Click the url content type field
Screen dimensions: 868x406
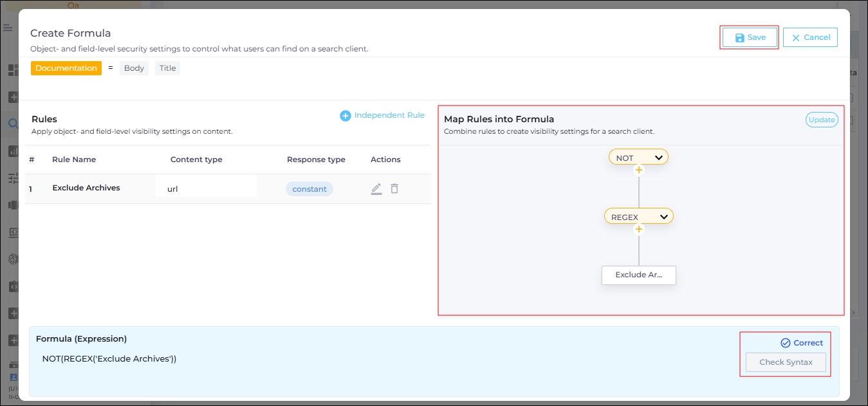pyautogui.click(x=206, y=189)
